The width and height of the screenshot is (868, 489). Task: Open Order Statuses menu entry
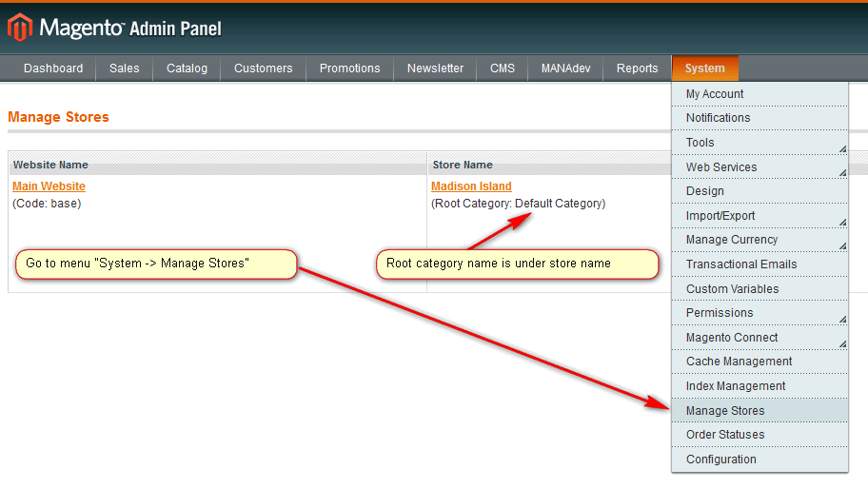click(x=759, y=435)
